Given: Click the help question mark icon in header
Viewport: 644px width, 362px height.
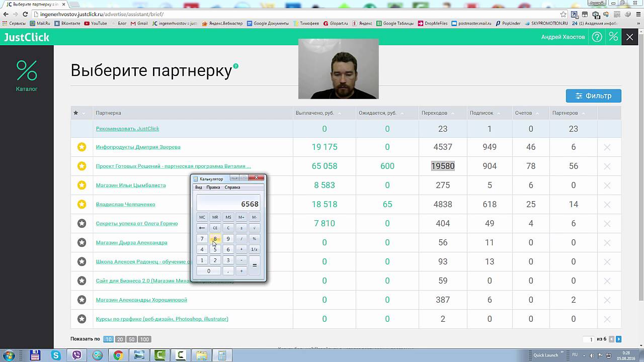Looking at the screenshot, I should coord(597,37).
